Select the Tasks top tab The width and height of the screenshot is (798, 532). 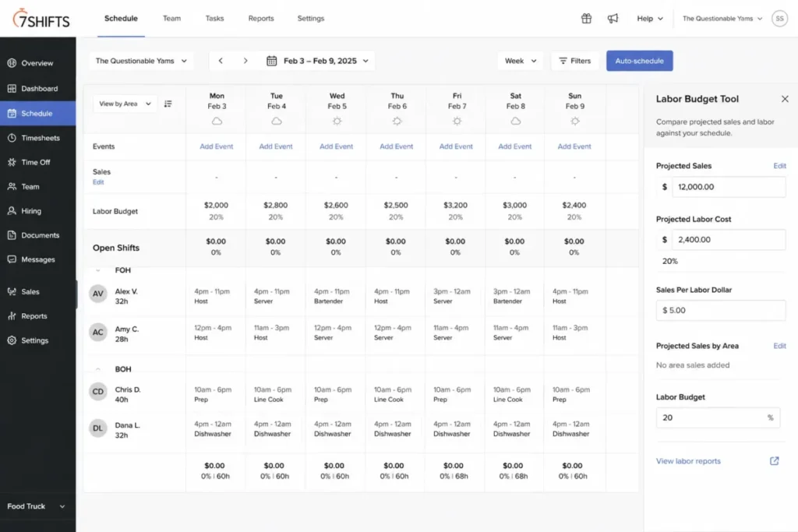click(214, 19)
